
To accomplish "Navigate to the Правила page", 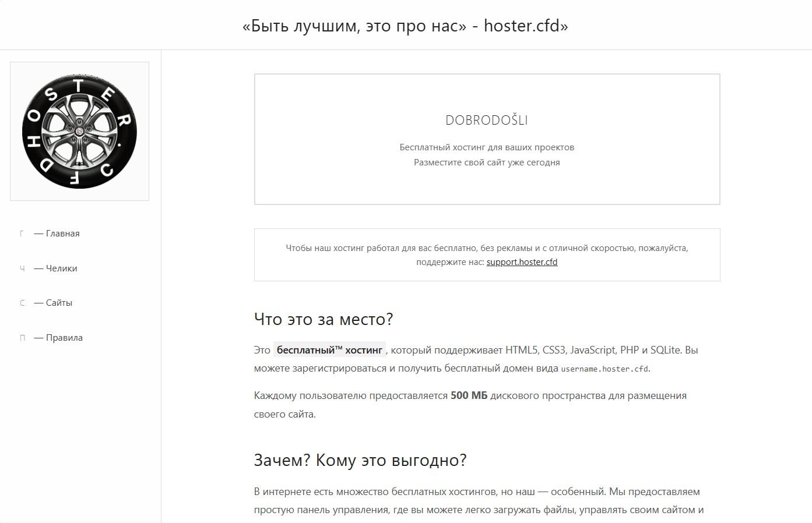I will [64, 338].
